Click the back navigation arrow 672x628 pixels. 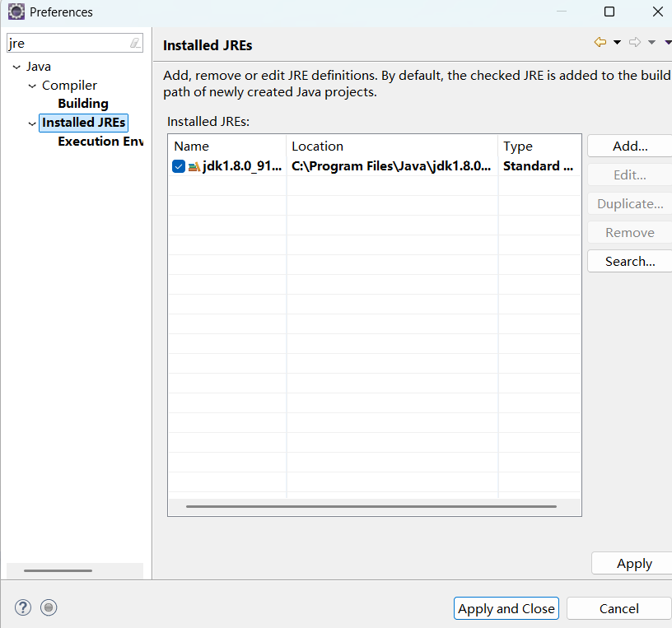click(x=600, y=41)
